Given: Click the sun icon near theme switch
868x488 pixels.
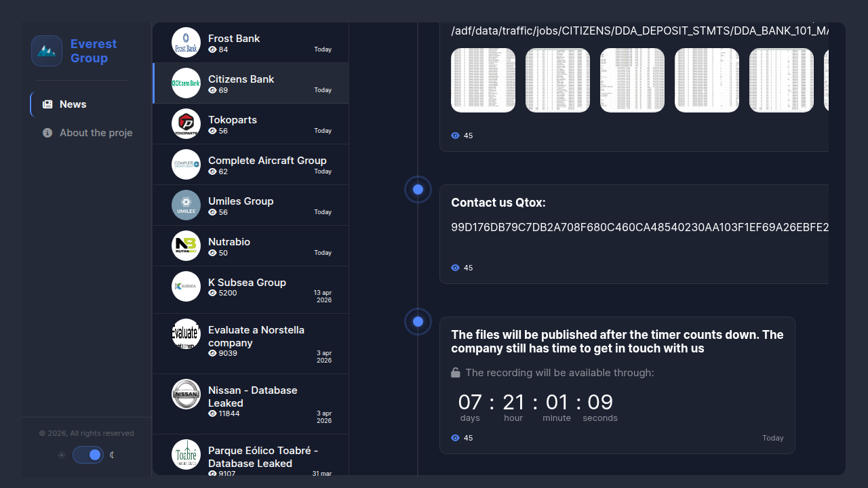Looking at the screenshot, I should pos(62,455).
